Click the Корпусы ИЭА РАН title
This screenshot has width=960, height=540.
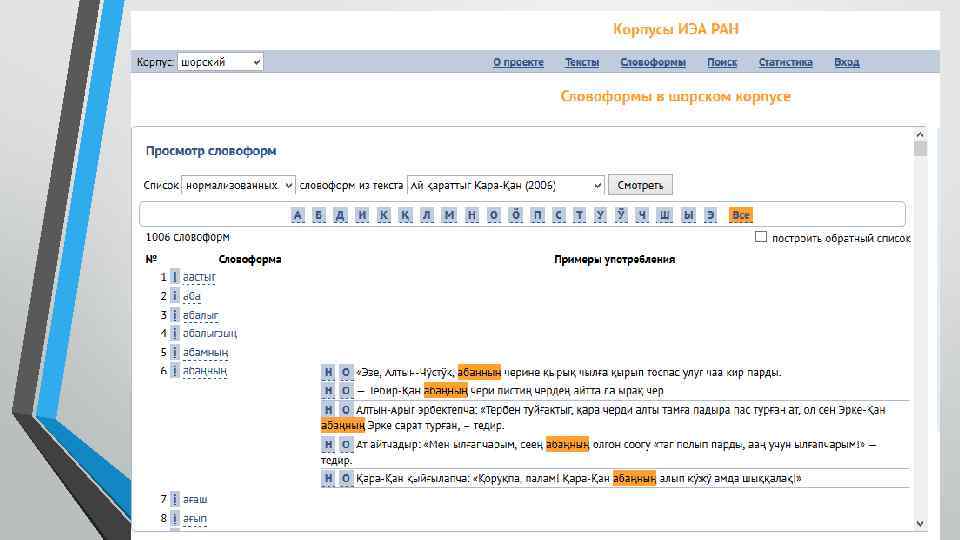click(676, 29)
